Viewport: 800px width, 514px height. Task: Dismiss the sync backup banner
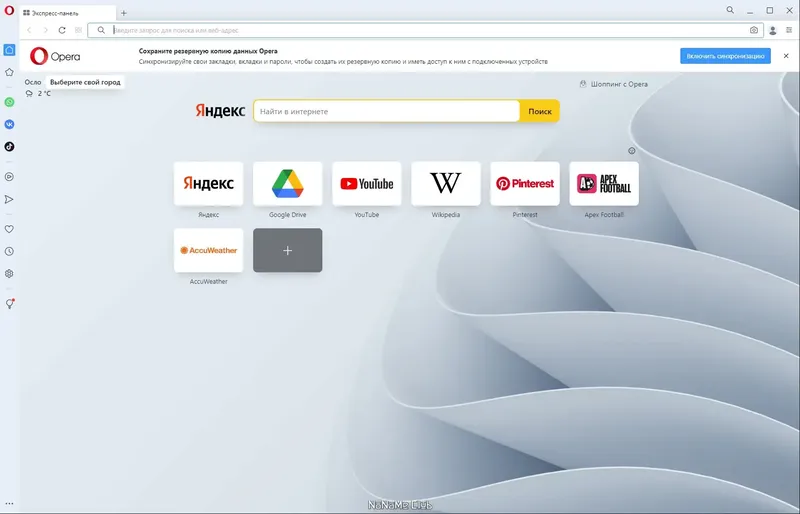coord(786,56)
